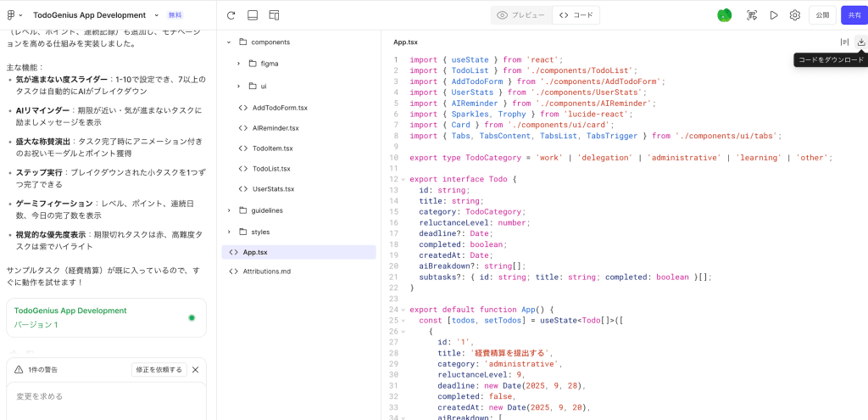
Task: Click the blue 共有 share button
Action: (x=853, y=15)
